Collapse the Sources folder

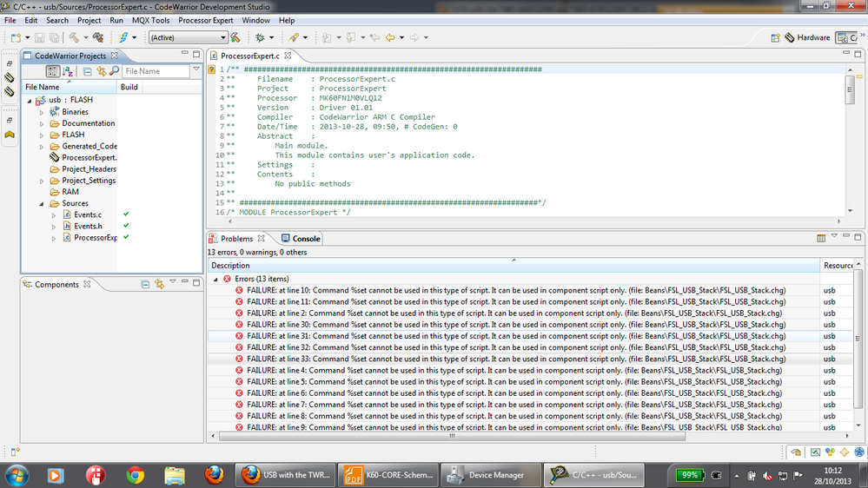(x=42, y=203)
